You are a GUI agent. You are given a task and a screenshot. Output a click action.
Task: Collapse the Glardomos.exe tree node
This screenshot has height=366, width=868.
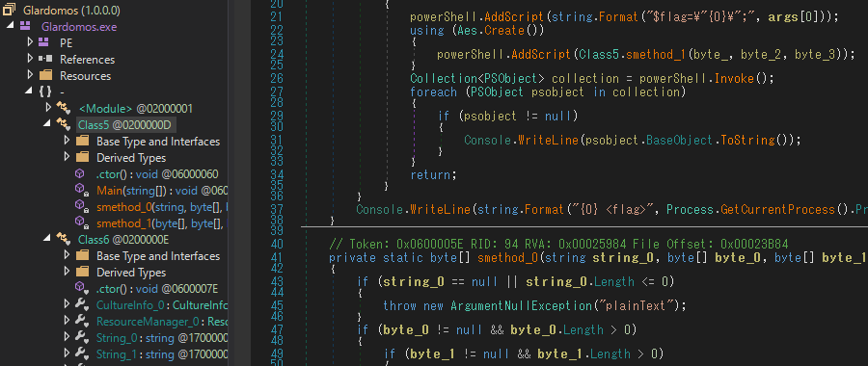(11, 26)
